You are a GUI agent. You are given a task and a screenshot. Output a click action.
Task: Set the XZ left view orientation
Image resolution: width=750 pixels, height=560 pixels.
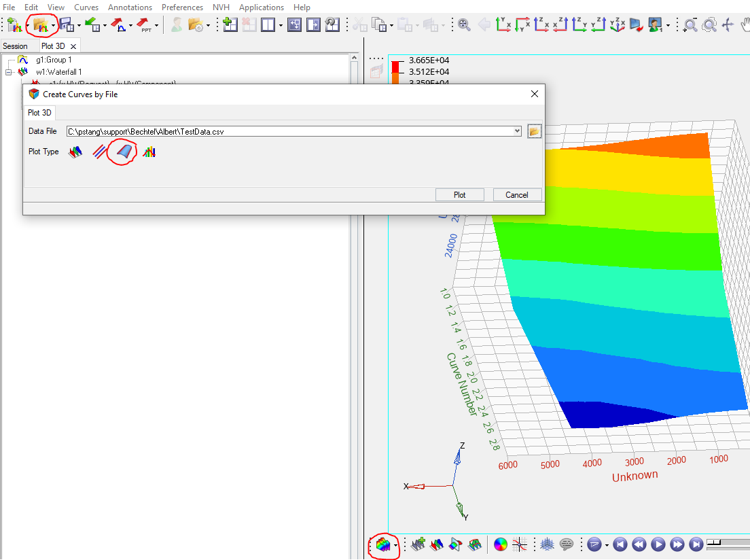tap(541, 24)
